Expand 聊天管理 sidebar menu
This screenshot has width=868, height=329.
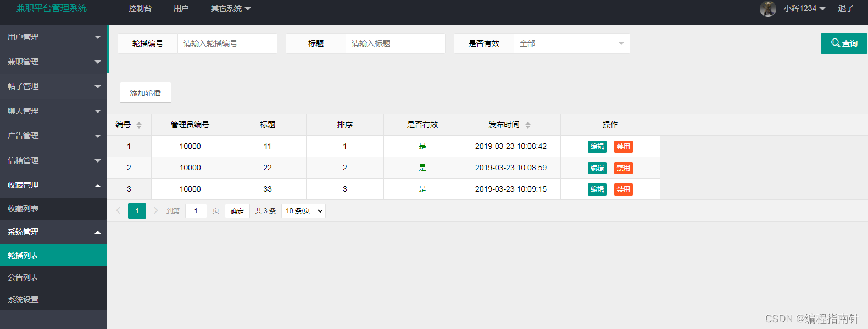click(x=53, y=111)
